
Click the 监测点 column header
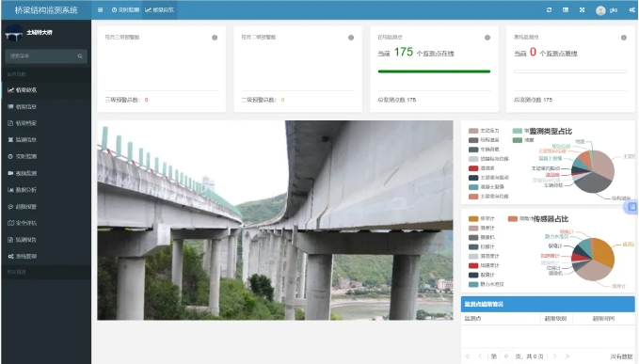472,319
